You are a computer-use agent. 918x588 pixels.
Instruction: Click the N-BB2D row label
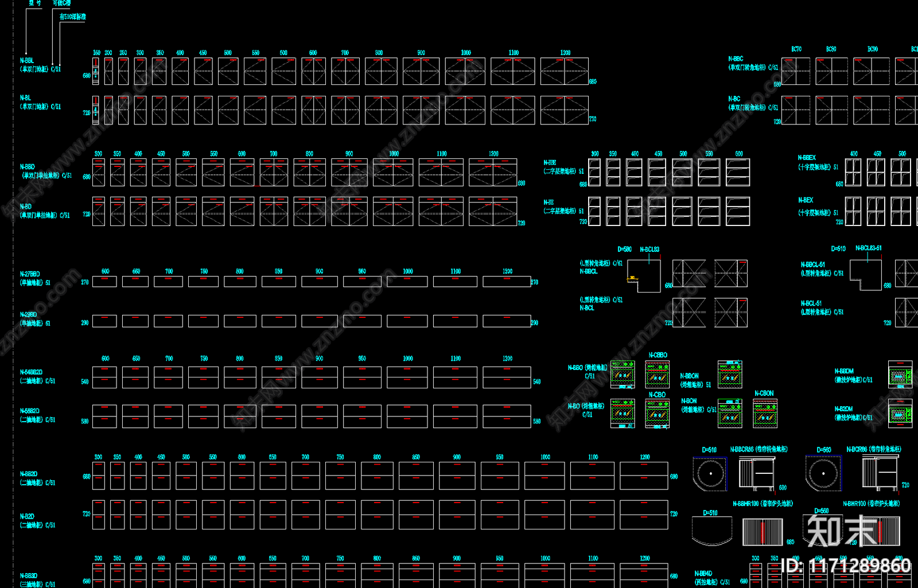(29, 474)
